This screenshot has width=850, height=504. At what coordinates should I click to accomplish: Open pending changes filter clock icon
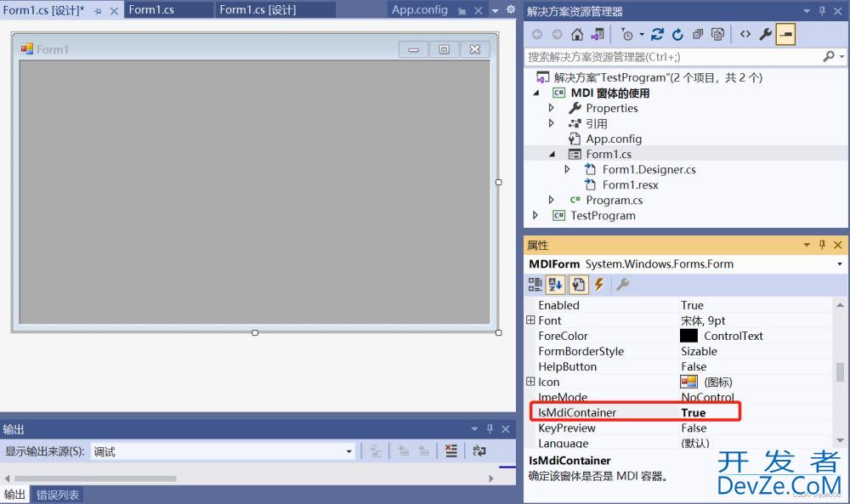pos(626,35)
